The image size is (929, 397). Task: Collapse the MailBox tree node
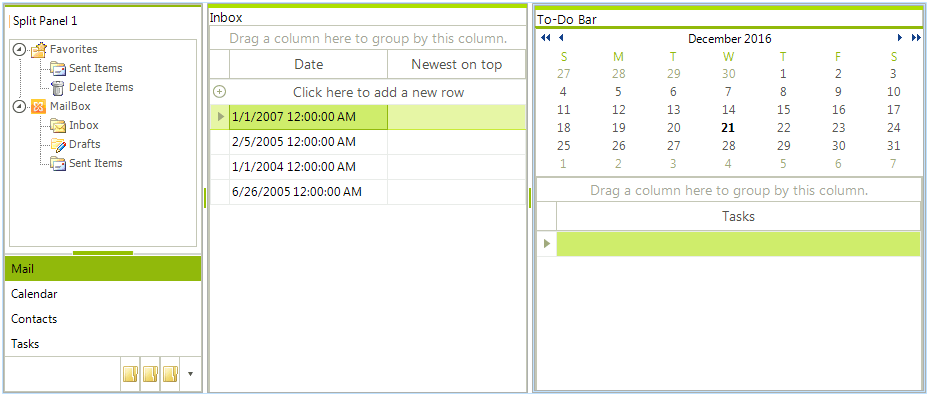20,107
